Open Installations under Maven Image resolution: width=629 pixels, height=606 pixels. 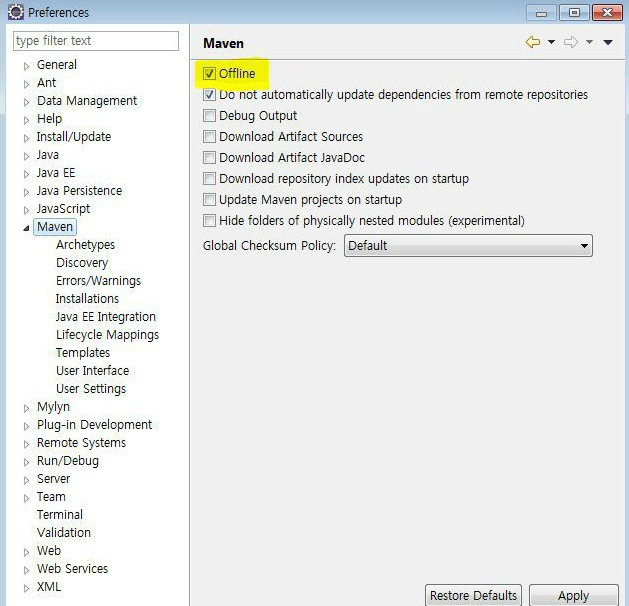point(87,298)
